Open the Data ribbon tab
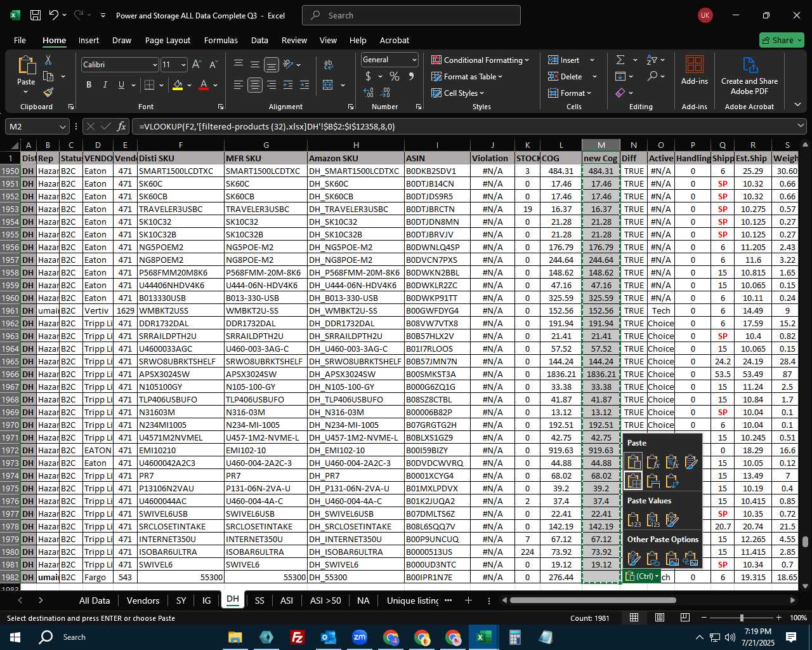This screenshot has height=650, width=812. point(259,40)
